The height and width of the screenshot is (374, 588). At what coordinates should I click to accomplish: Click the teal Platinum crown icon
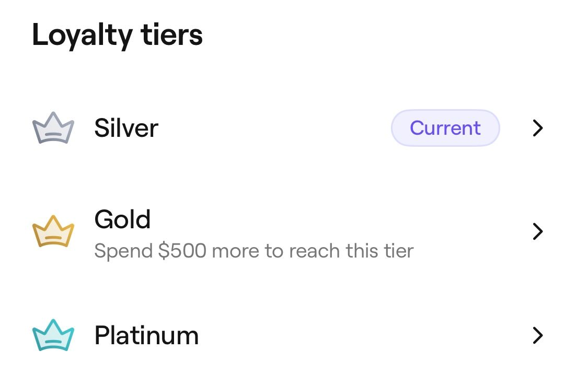[53, 335]
